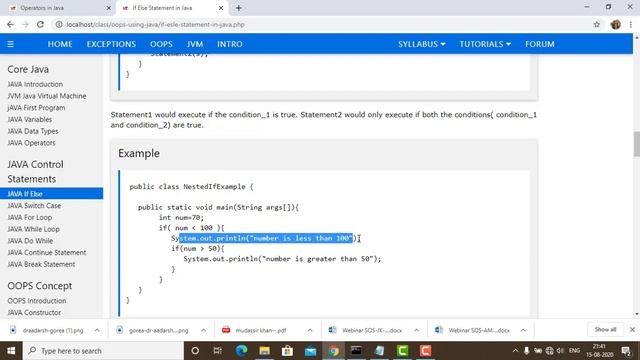Expand the TUTORIALS dropdown

point(485,44)
